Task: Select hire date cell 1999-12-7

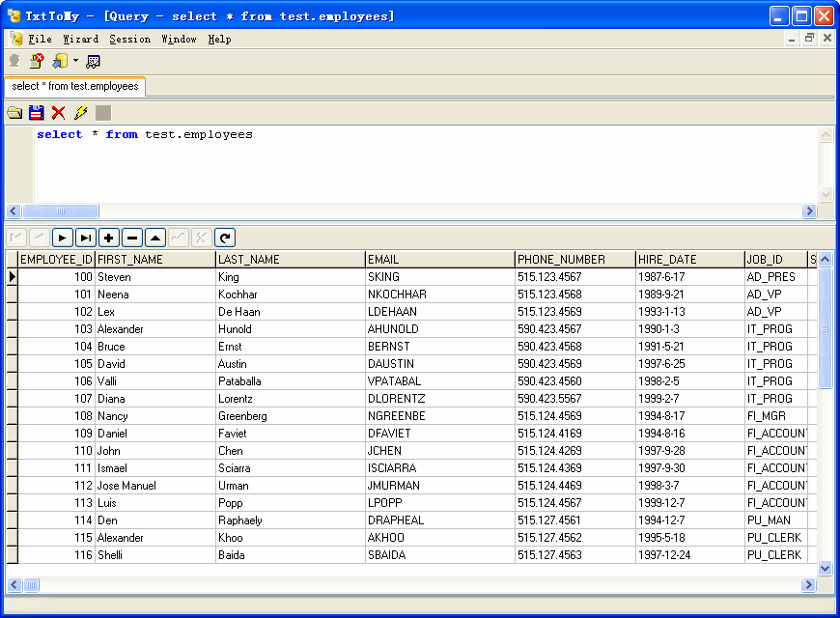Action: tap(690, 503)
